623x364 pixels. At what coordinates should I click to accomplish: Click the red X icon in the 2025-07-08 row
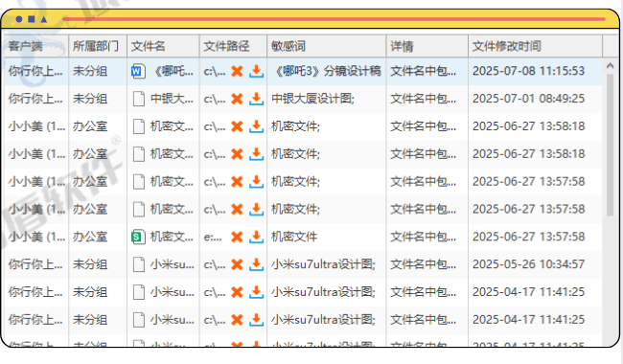(x=237, y=72)
